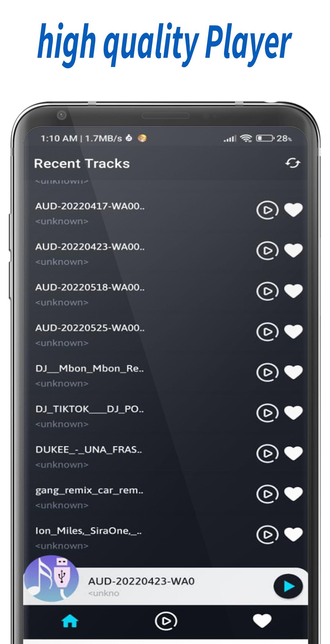Select the gang_remix_car_rem track title
The image size is (330, 644).
click(x=89, y=490)
